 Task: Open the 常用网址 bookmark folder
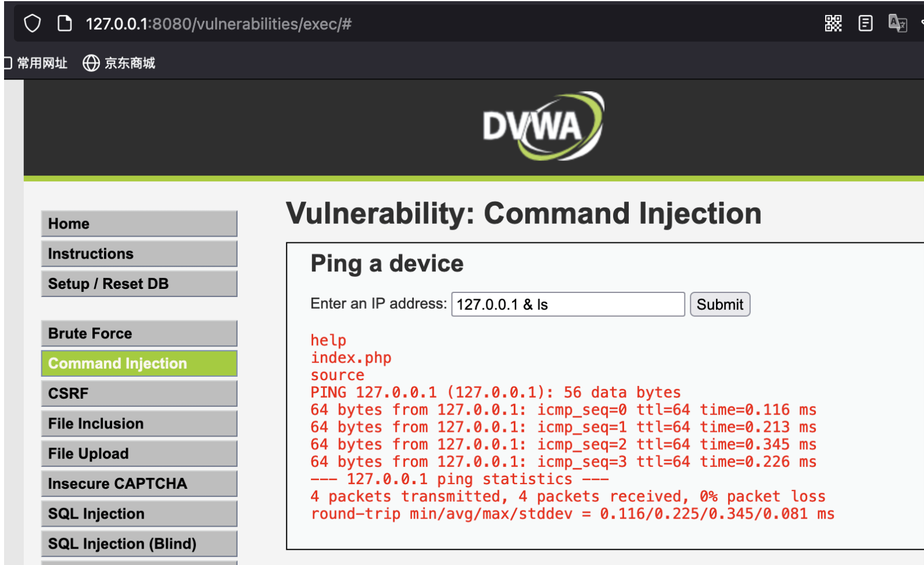pyautogui.click(x=36, y=63)
